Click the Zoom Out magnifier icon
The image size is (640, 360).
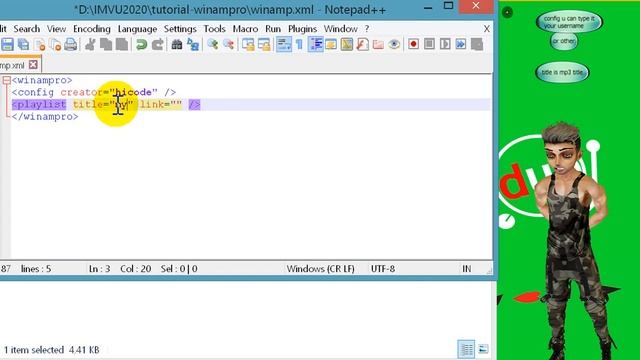point(228,44)
